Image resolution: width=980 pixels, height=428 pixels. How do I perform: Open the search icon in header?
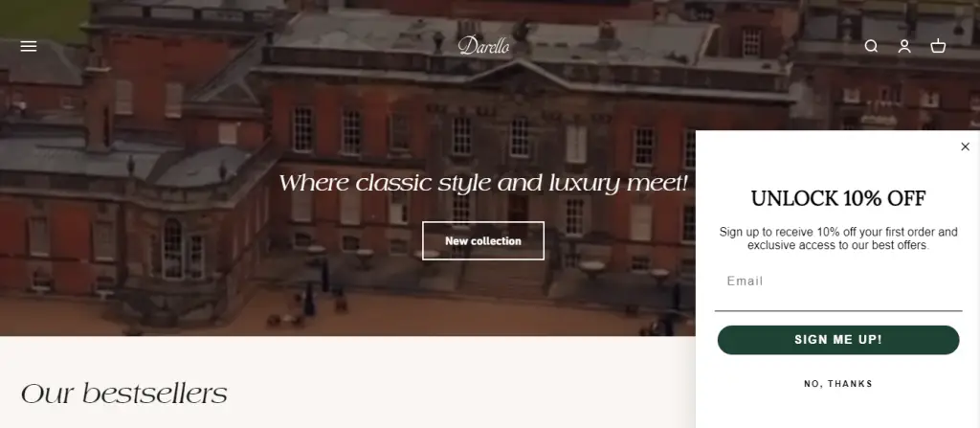point(871,46)
